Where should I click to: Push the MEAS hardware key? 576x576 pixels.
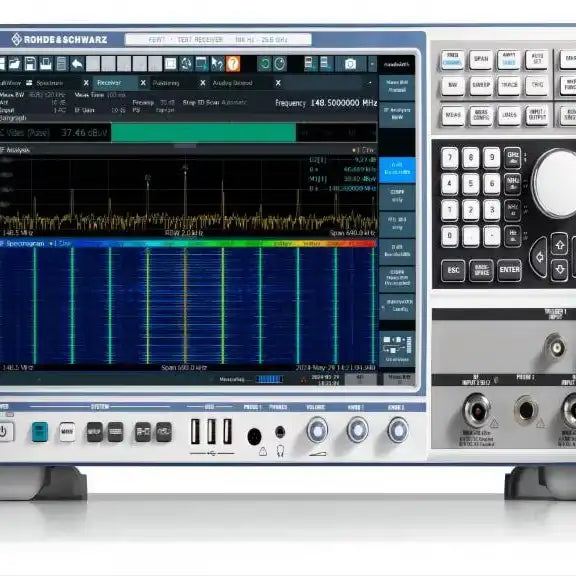tap(452, 115)
